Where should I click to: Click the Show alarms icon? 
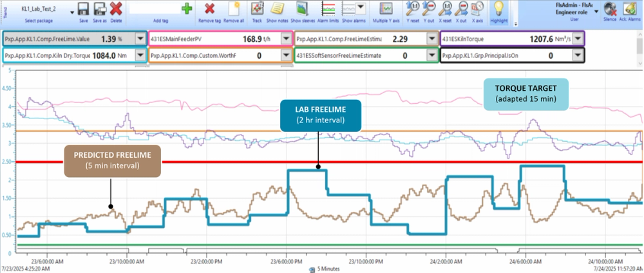(x=349, y=8)
